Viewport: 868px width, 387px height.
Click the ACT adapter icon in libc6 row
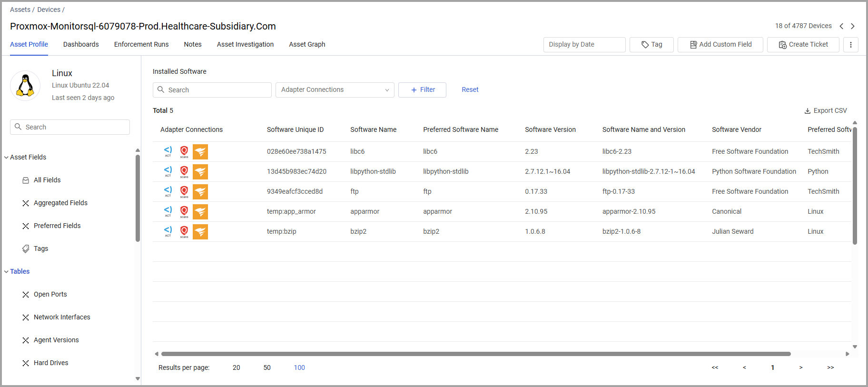168,151
